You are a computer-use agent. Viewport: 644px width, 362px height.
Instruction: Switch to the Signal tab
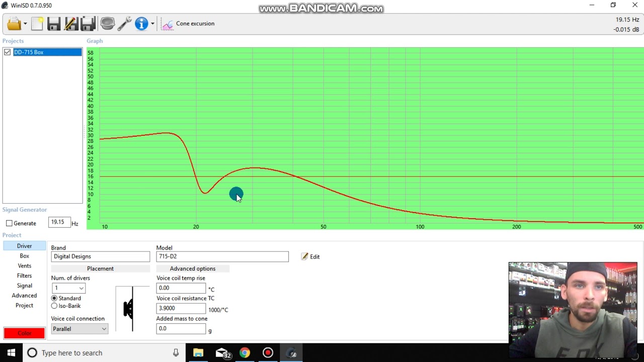pos(24,286)
